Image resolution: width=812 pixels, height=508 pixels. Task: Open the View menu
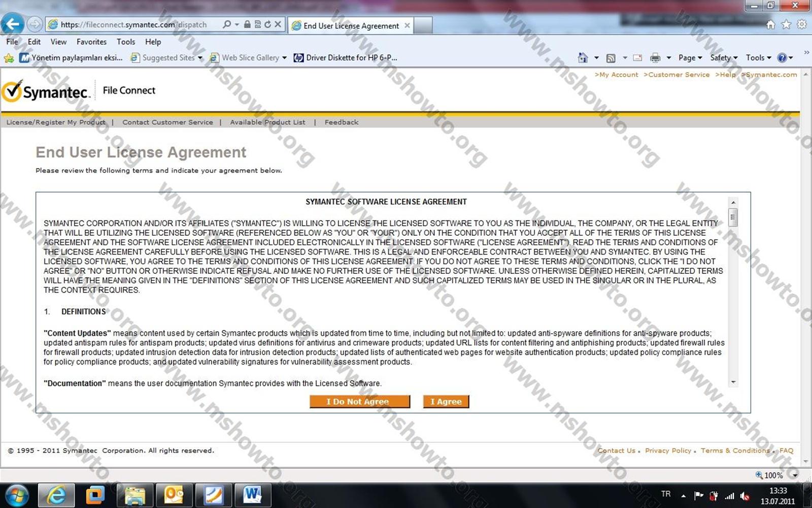point(58,42)
